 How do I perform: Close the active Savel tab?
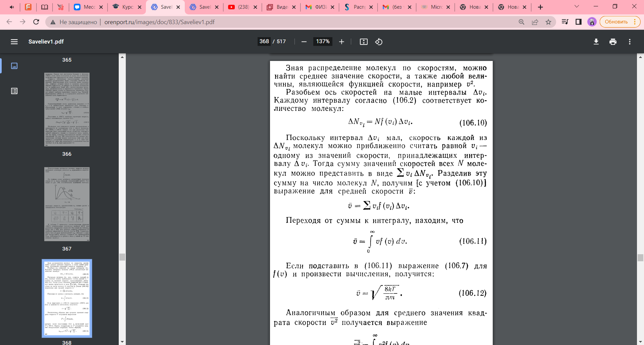point(178,7)
